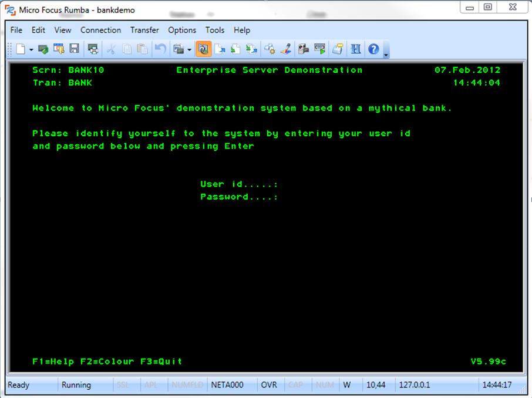Click the 'W' status bar cell
Screen dimensions: 532x398
click(x=347, y=385)
